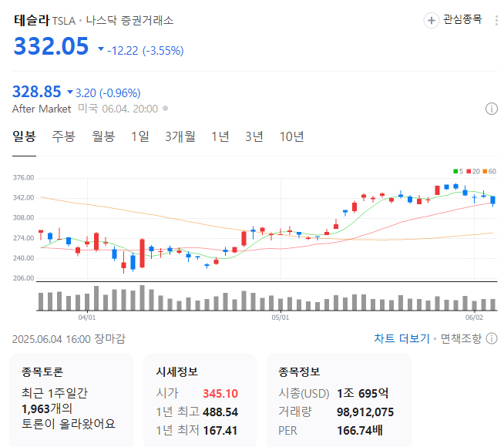Viewport: 504px width, 447px height.
Task: Click the After Market info icon
Action: coord(491,109)
